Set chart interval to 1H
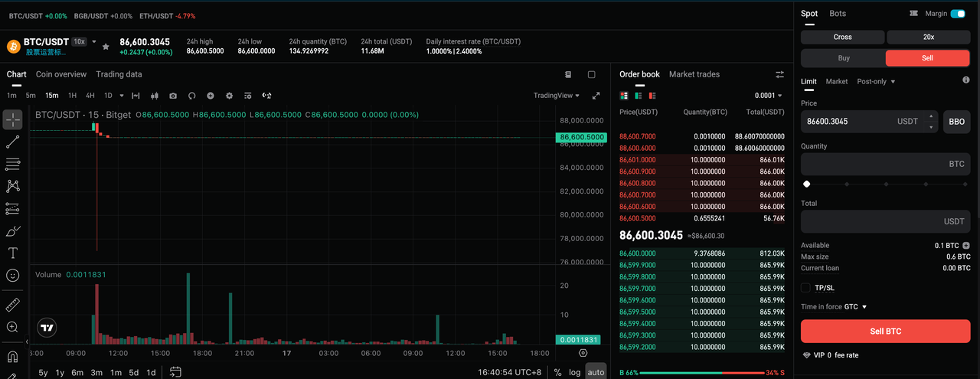 [72, 96]
